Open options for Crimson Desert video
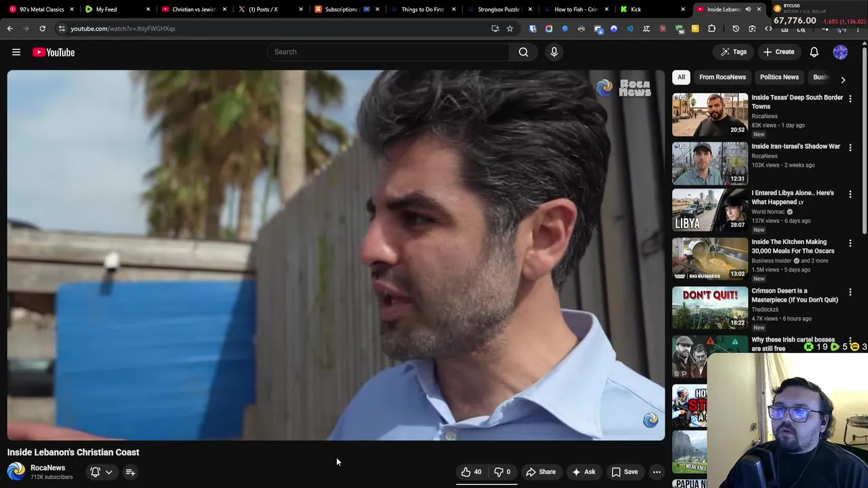 pyautogui.click(x=850, y=292)
